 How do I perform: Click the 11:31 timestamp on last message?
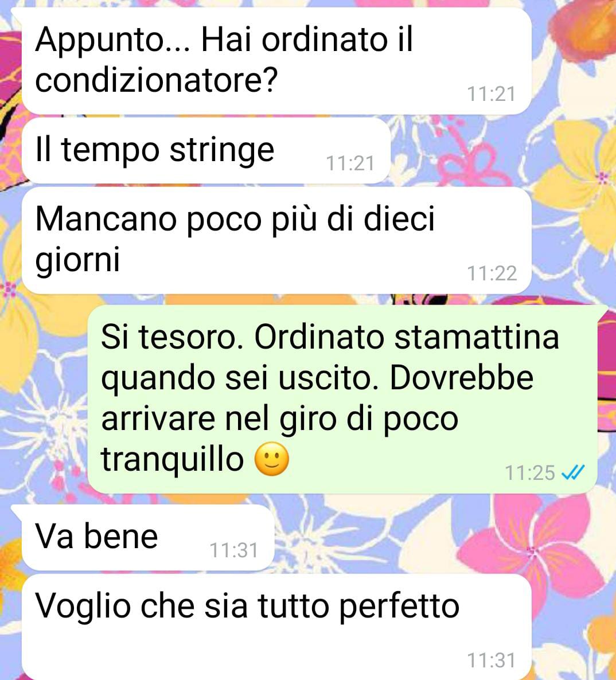(491, 661)
